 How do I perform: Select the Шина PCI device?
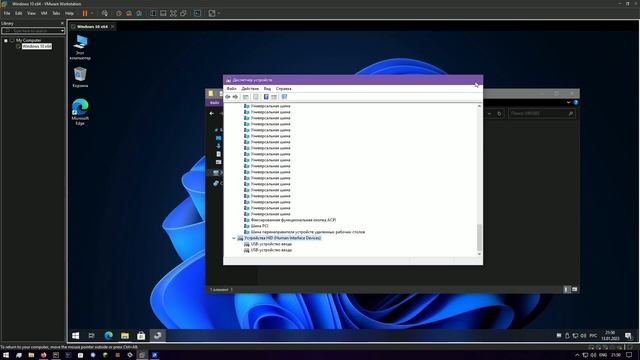260,226
